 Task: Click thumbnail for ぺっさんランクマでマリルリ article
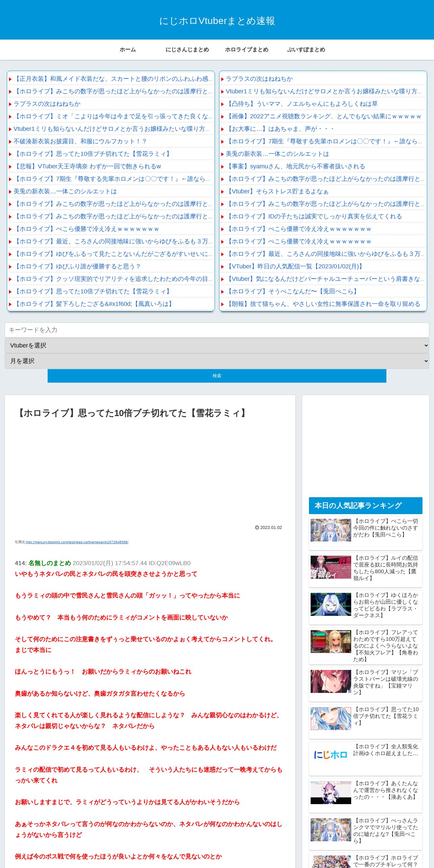click(x=331, y=830)
